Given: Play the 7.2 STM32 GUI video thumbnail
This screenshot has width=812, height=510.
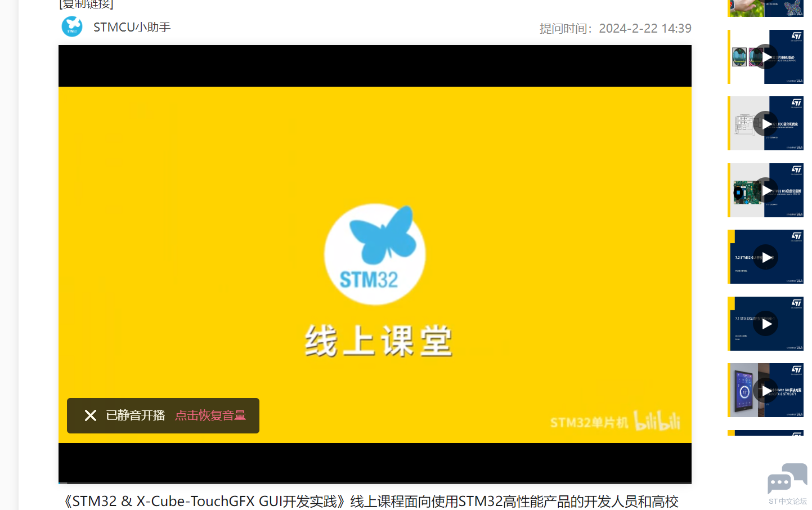Looking at the screenshot, I should click(765, 257).
